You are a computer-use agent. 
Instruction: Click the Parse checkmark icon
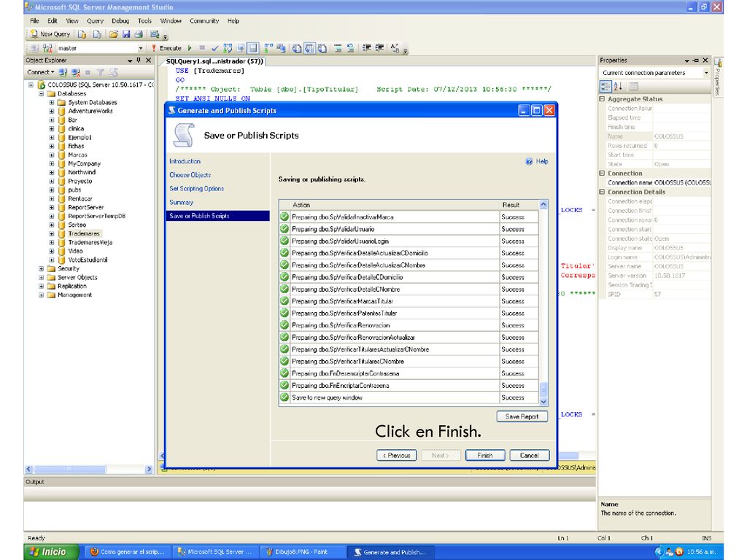pos(215,48)
